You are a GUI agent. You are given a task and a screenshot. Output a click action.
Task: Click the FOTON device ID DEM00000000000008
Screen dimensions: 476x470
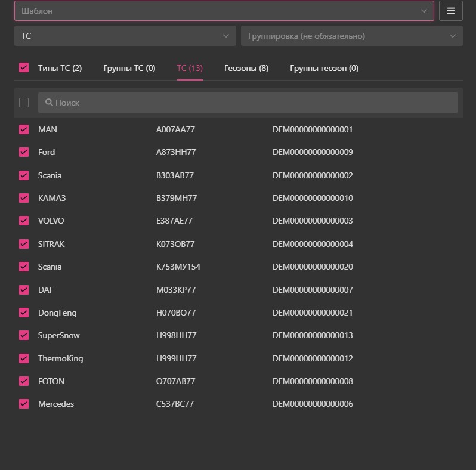coord(313,381)
